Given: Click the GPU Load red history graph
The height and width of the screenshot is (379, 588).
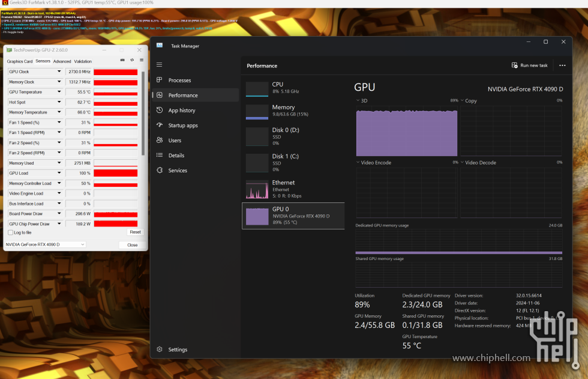Looking at the screenshot, I should click(x=115, y=173).
